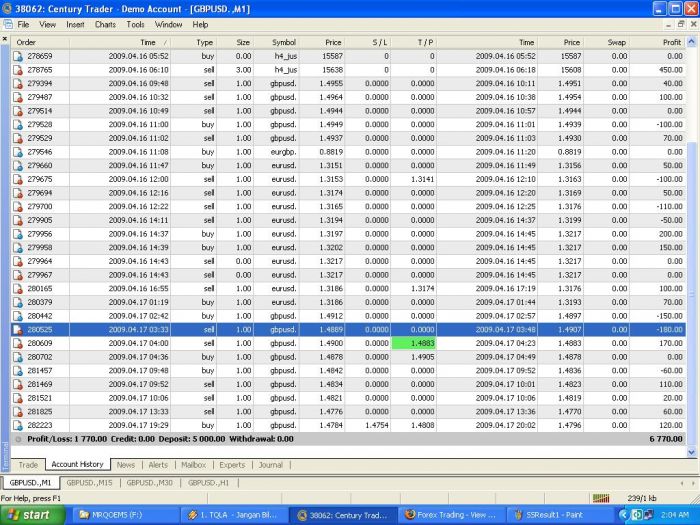Open the chart window icon in menu bar
The height and width of the screenshot is (525, 700).
[x=7, y=24]
